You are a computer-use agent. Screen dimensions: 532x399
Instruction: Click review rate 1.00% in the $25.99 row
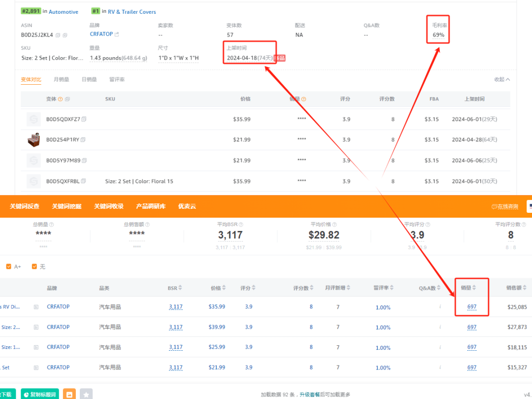(x=383, y=347)
